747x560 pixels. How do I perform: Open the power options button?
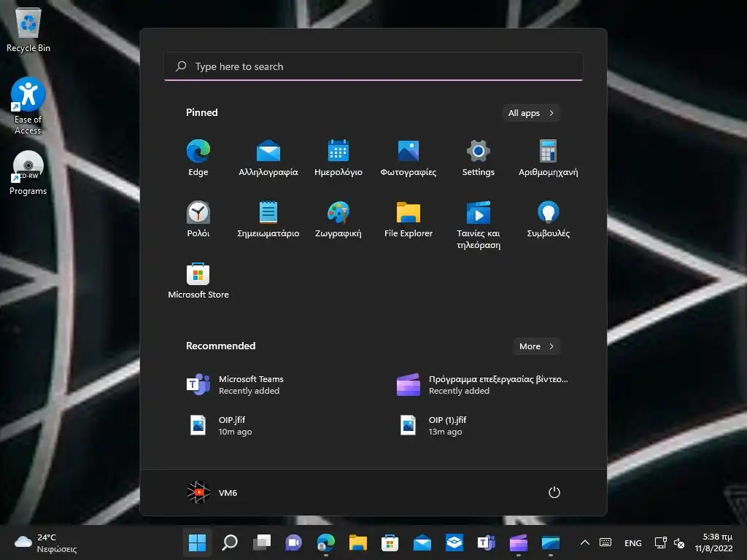click(x=554, y=492)
